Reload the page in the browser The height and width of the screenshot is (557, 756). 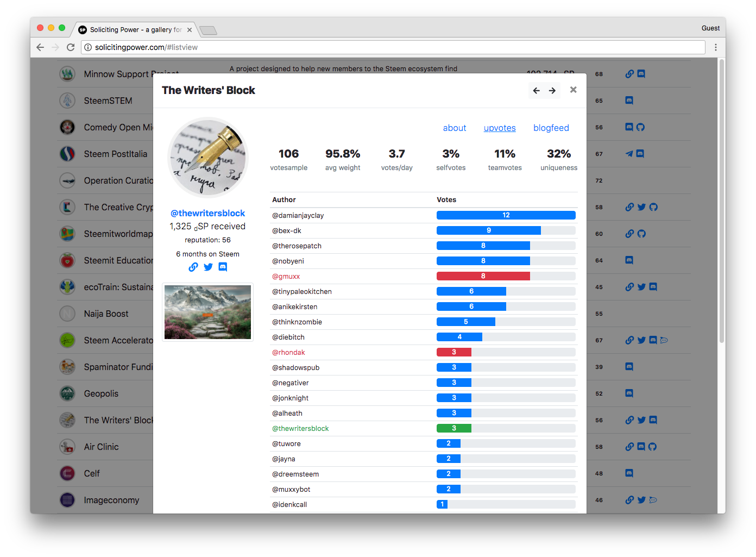tap(71, 47)
